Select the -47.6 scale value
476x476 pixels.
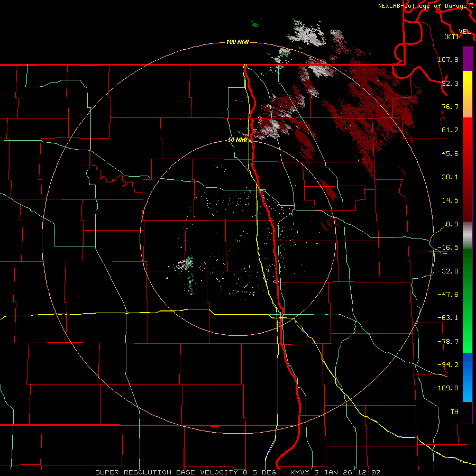(x=448, y=295)
